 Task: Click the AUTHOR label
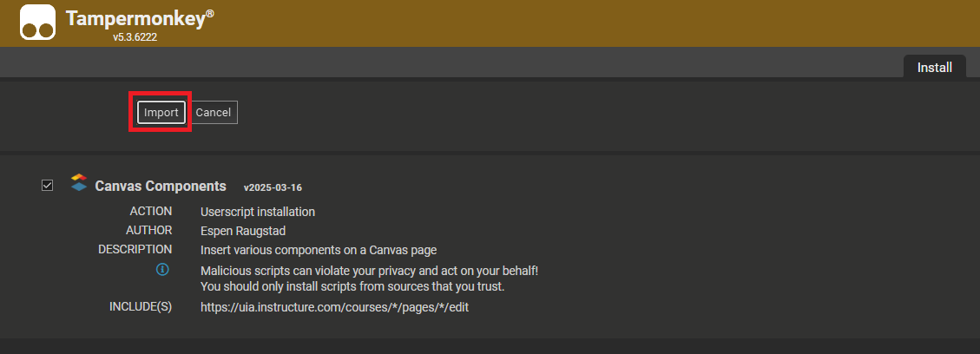[x=149, y=231]
